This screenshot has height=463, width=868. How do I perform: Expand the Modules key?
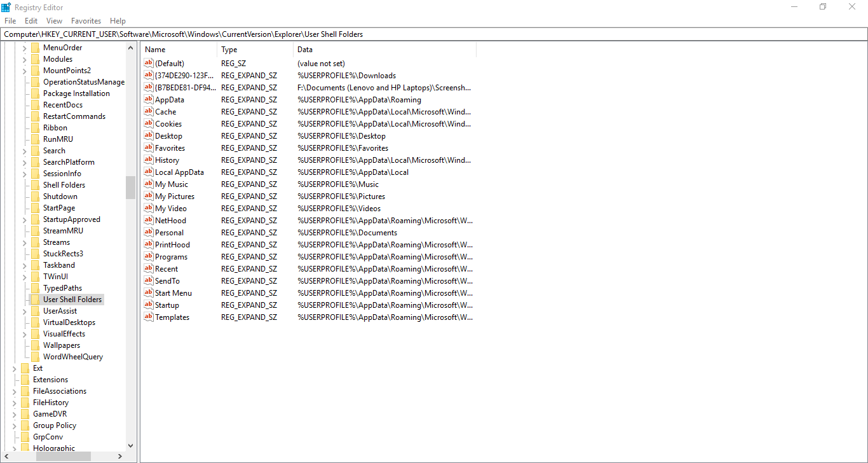tap(25, 59)
